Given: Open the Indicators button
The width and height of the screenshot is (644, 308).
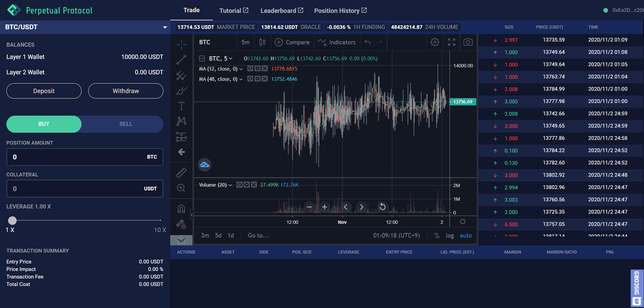Looking at the screenshot, I should point(337,42).
